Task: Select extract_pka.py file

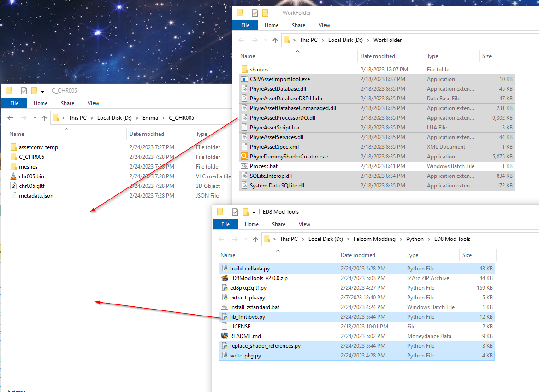Action: pyautogui.click(x=356, y=298)
